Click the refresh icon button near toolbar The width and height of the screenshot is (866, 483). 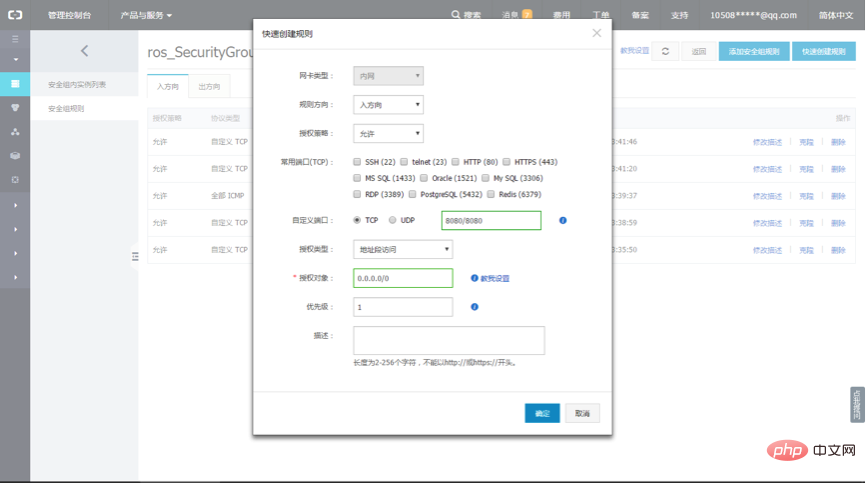pyautogui.click(x=666, y=51)
